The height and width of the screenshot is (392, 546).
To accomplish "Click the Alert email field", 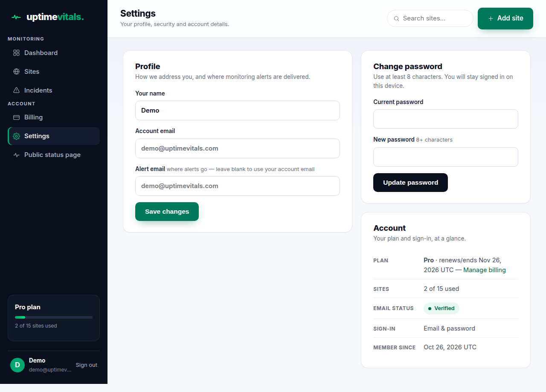I will point(238,186).
